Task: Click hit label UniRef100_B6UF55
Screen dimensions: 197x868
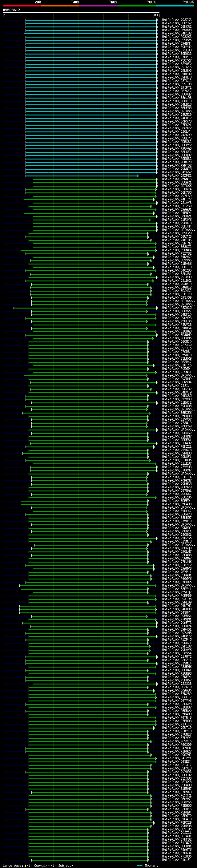Action: pos(177,108)
